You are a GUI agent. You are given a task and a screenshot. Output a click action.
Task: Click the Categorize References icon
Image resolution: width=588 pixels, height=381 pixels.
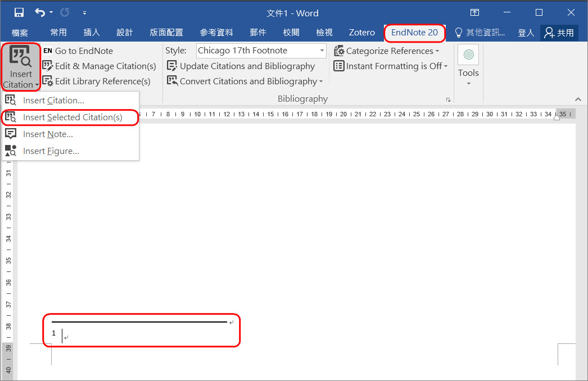pyautogui.click(x=339, y=51)
